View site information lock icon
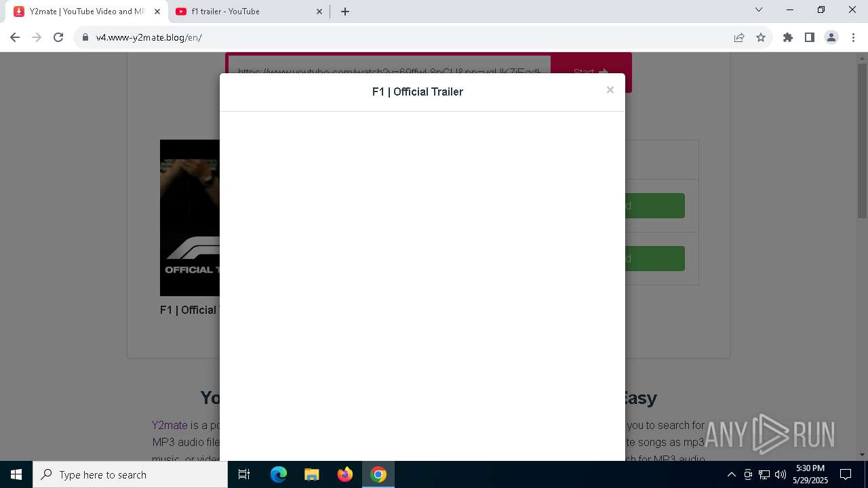Viewport: 868px width, 488px height. (x=85, y=37)
